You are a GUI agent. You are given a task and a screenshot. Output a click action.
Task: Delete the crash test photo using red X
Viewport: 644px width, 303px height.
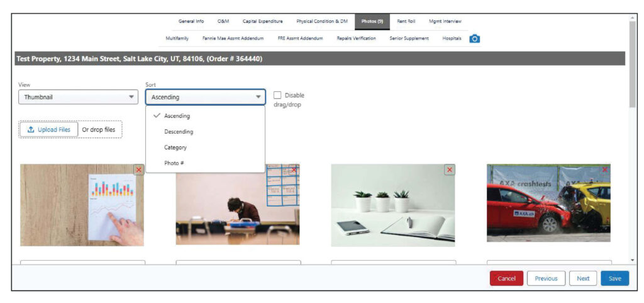[x=605, y=170]
